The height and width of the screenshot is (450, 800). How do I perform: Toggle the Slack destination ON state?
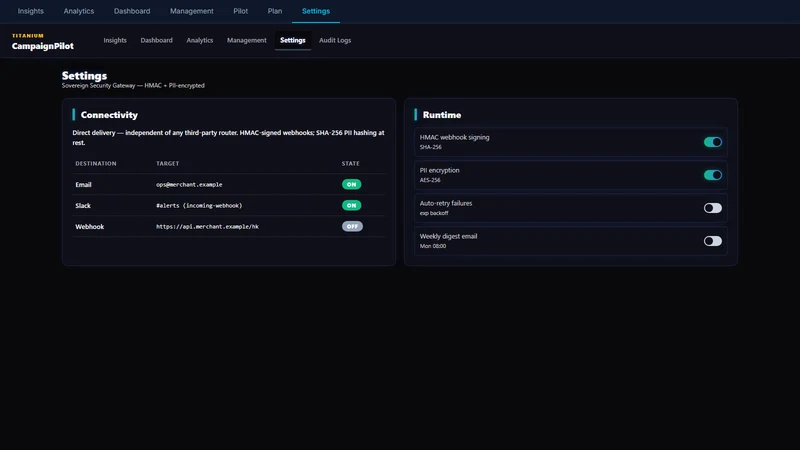click(352, 205)
